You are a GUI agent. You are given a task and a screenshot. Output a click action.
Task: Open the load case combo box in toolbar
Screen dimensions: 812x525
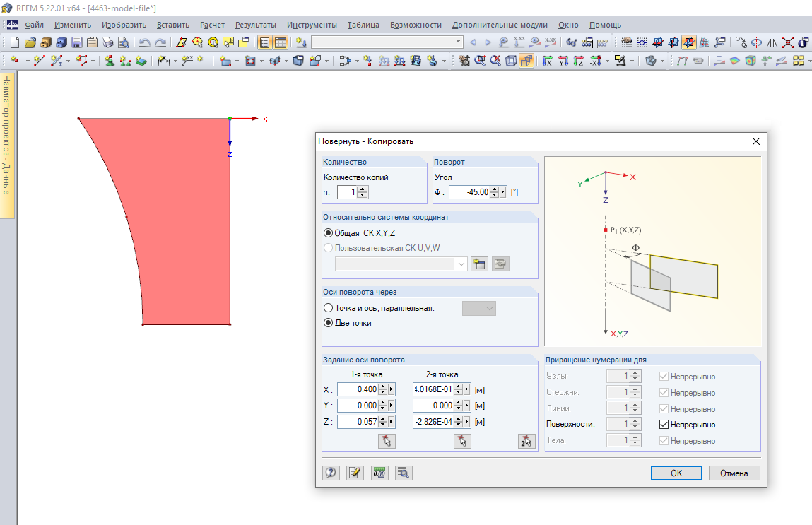tap(387, 42)
